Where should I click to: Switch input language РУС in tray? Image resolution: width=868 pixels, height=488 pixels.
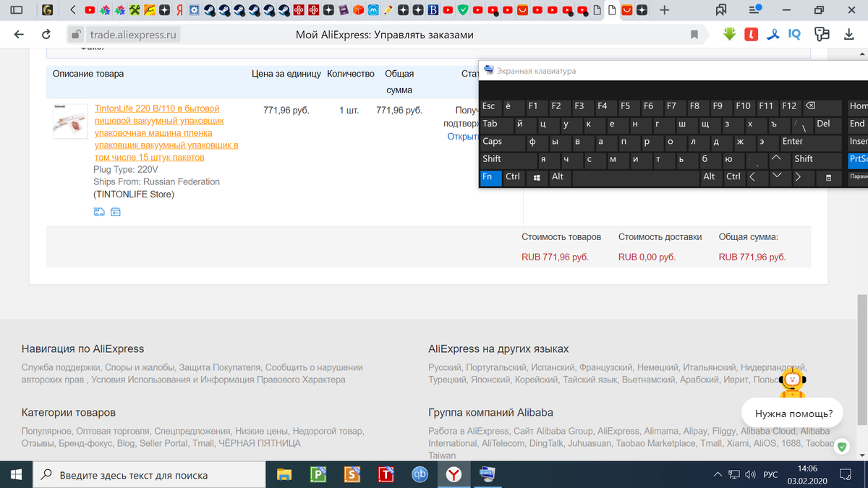771,475
